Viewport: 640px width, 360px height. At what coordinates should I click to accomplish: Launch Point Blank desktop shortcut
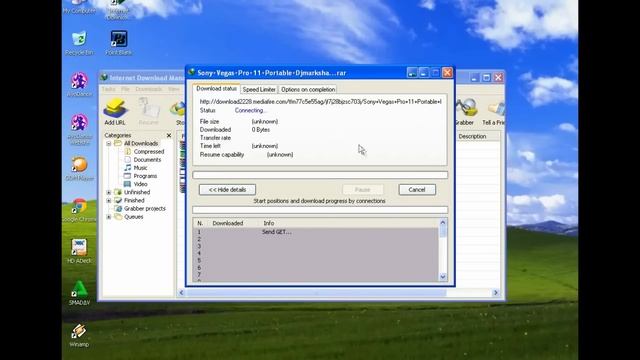pyautogui.click(x=119, y=43)
